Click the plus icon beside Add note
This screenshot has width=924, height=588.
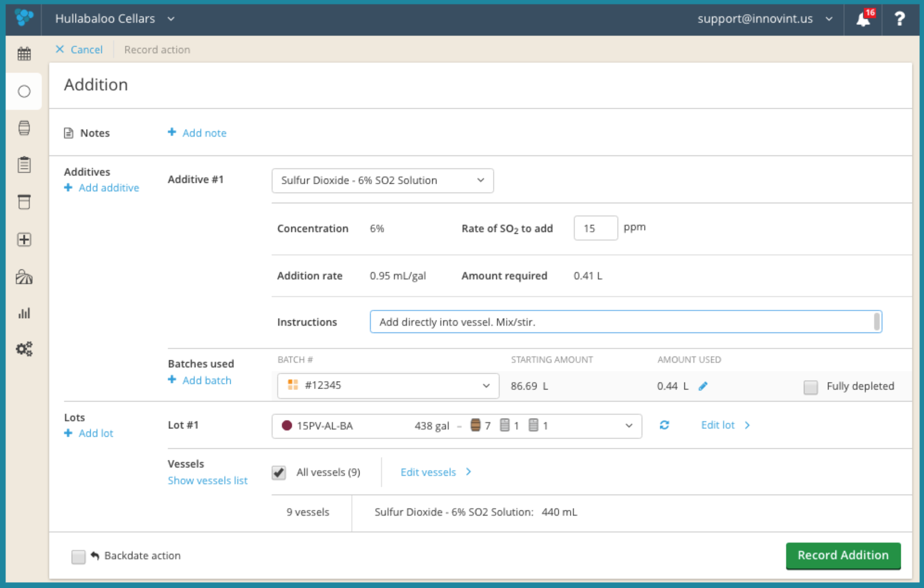pyautogui.click(x=172, y=132)
